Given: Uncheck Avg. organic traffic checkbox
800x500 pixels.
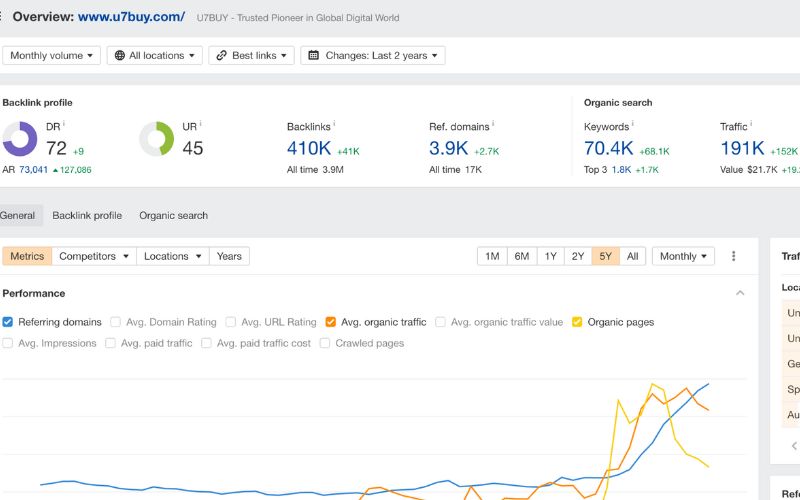Looking at the screenshot, I should point(331,322).
